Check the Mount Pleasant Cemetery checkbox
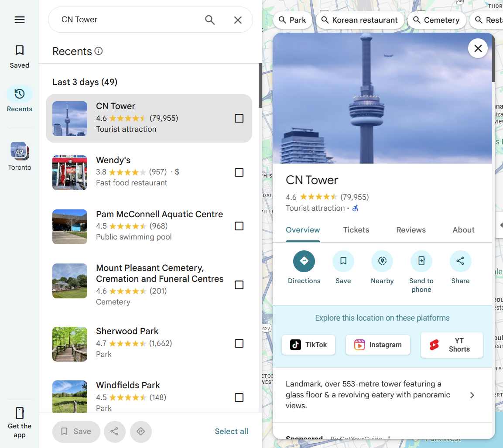The image size is (503, 448). click(239, 285)
